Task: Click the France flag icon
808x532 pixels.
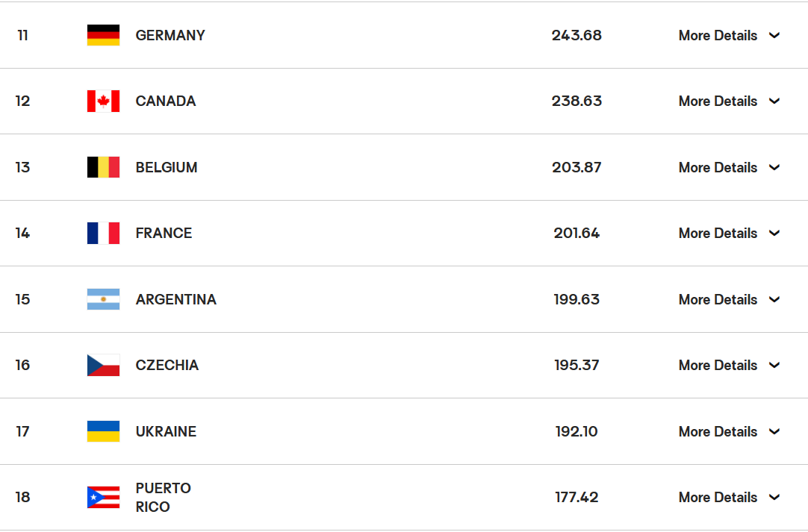Action: [x=103, y=234]
